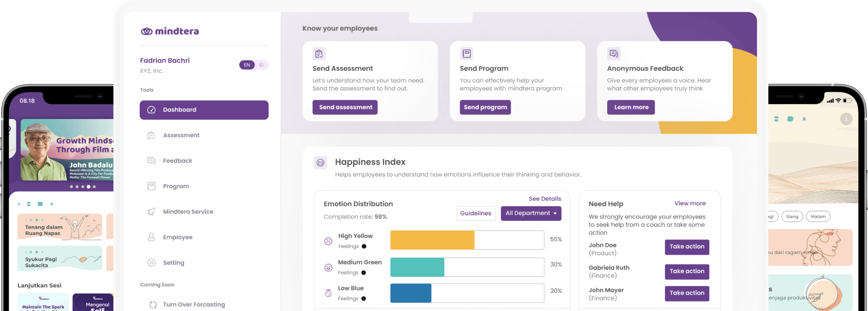Tap Mengenal Self session card
Image resolution: width=868 pixels, height=311 pixels.
93,302
